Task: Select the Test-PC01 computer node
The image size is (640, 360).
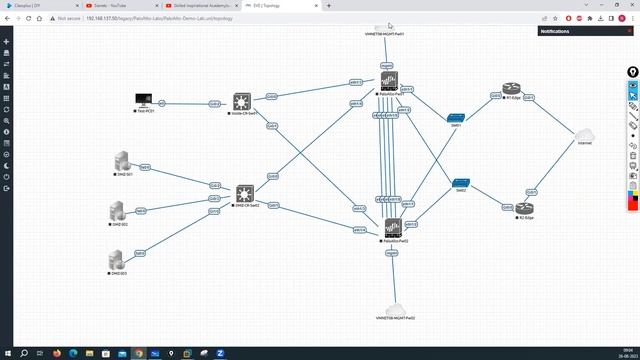Action: click(144, 100)
